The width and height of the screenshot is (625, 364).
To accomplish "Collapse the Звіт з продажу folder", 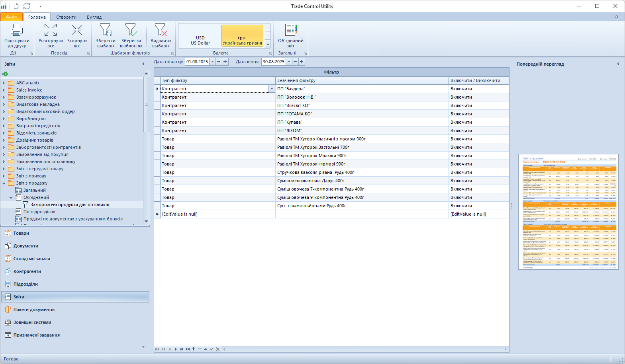I will tap(4, 183).
